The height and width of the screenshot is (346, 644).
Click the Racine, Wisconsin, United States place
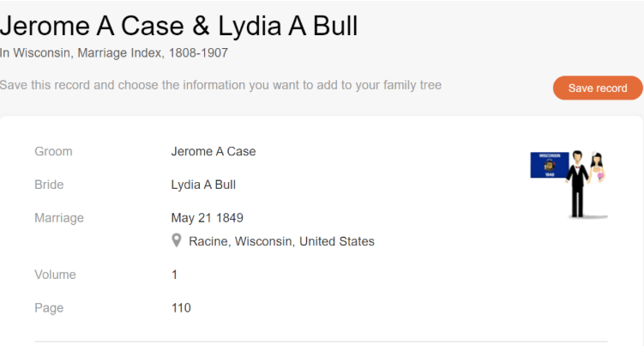click(281, 241)
